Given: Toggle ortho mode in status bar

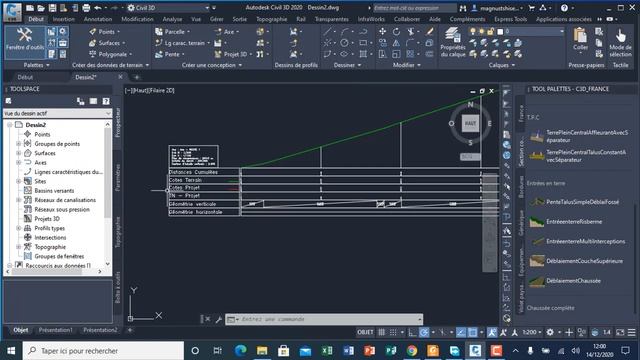Looking at the screenshot, I should pyautogui.click(x=412, y=332).
